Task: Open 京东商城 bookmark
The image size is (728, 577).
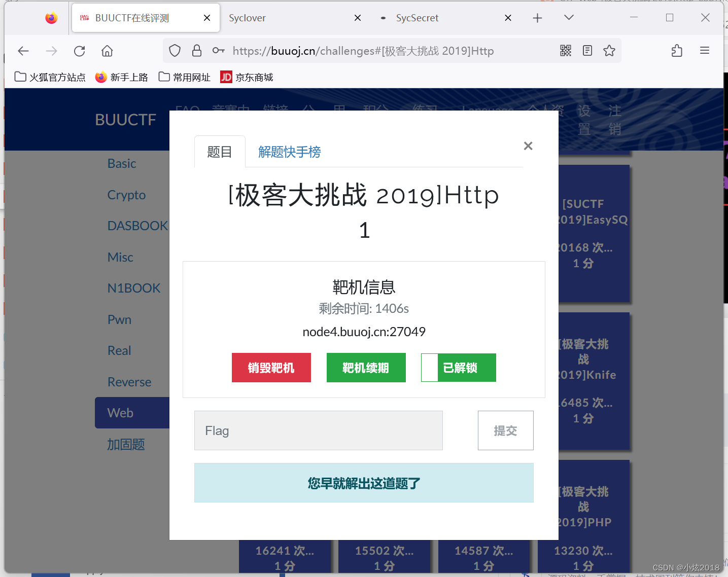Action: [247, 77]
